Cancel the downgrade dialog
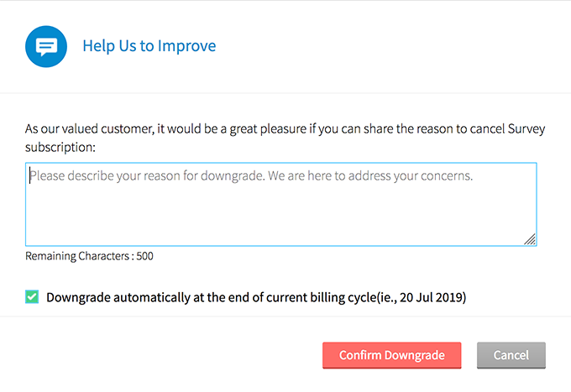Image resolution: width=571 pixels, height=392 pixels. tap(511, 355)
